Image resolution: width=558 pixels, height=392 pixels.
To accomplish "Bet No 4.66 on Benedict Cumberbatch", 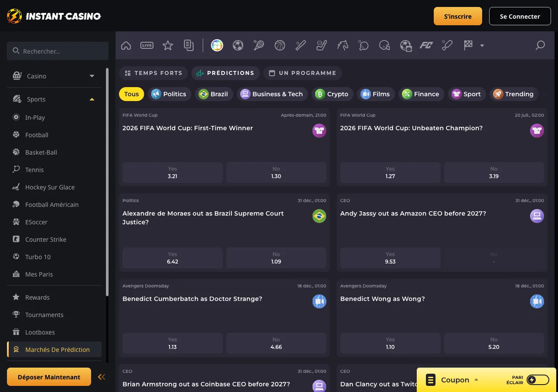I will tap(276, 343).
